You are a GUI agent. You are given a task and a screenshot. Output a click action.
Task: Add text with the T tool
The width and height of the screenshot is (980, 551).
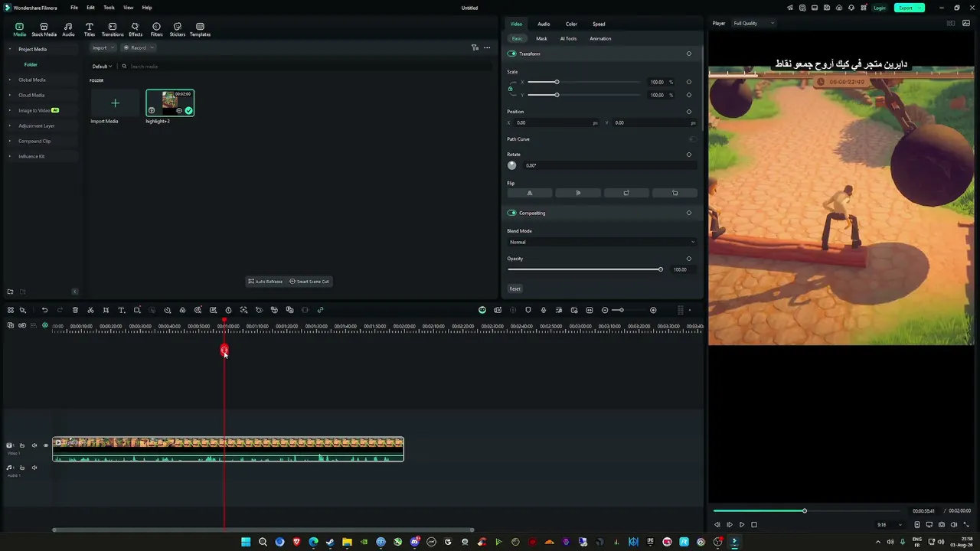click(121, 310)
